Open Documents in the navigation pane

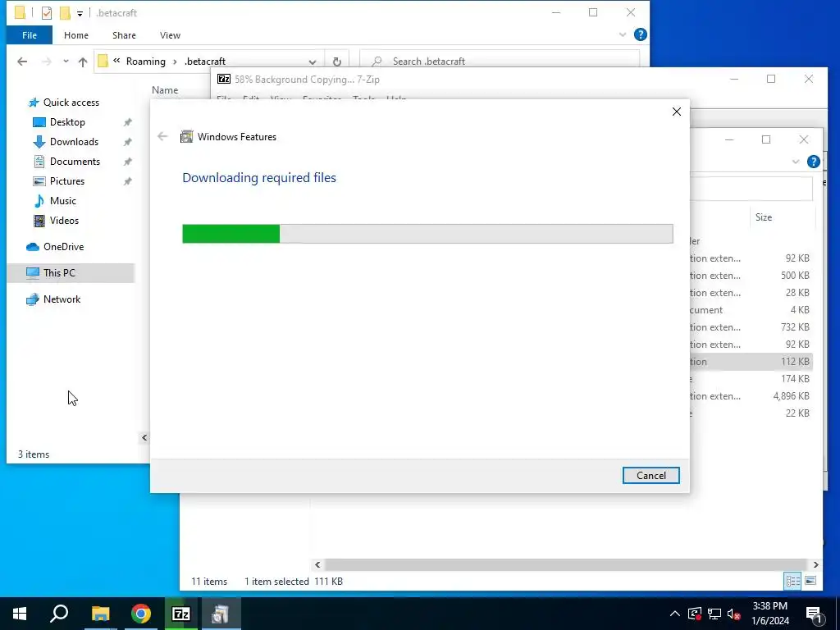point(75,162)
